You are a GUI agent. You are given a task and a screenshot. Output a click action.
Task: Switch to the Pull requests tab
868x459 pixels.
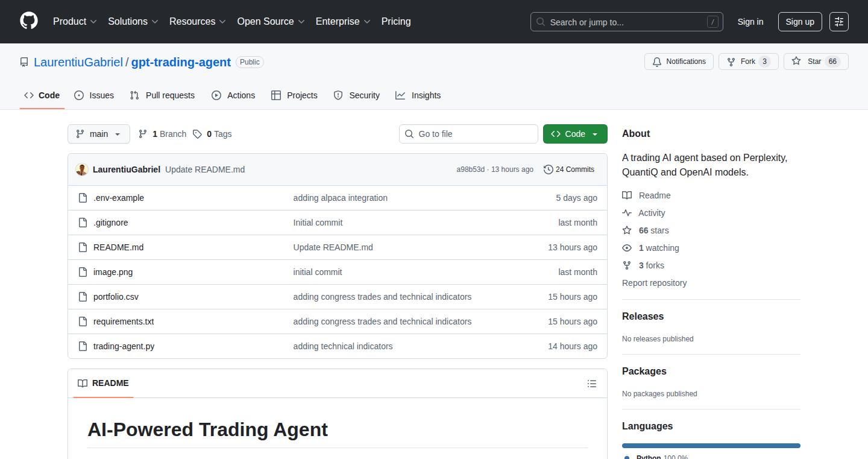click(x=162, y=95)
